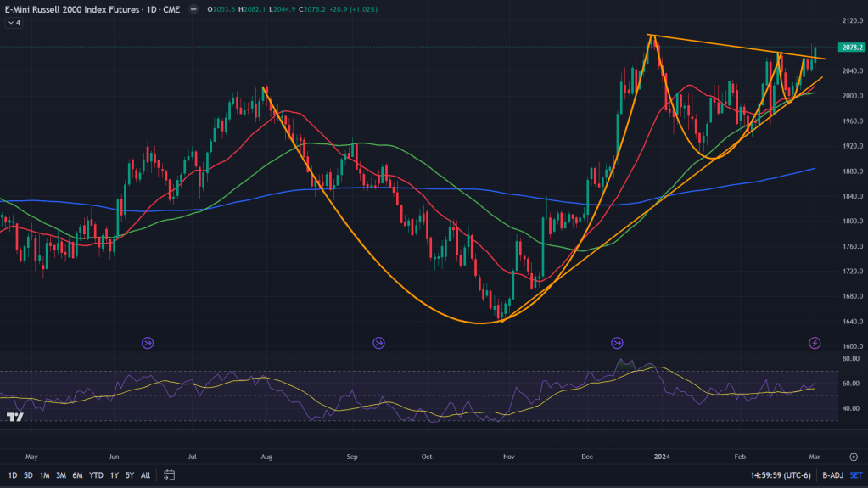Screen dimensions: 868x488
Task: Show the 5Y date range
Action: [129, 474]
